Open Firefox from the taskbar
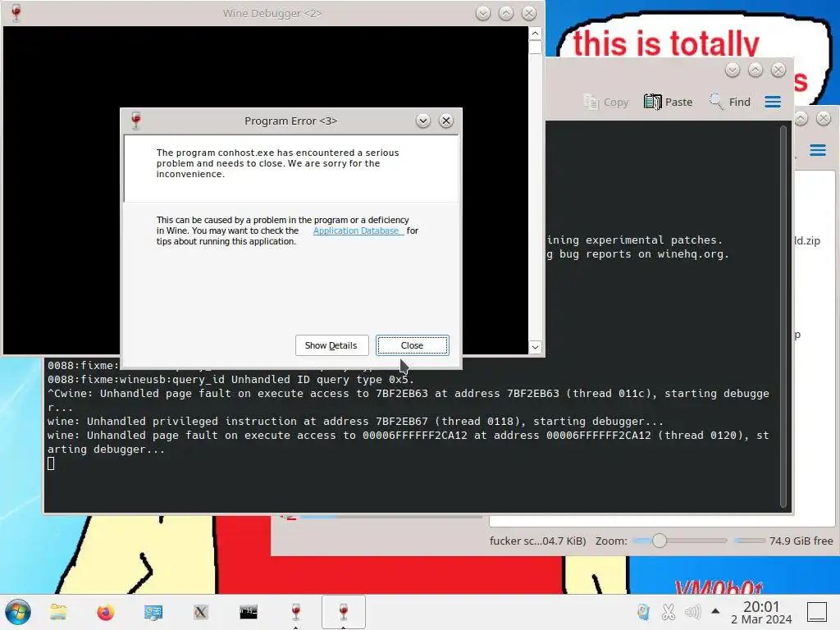 [x=106, y=612]
